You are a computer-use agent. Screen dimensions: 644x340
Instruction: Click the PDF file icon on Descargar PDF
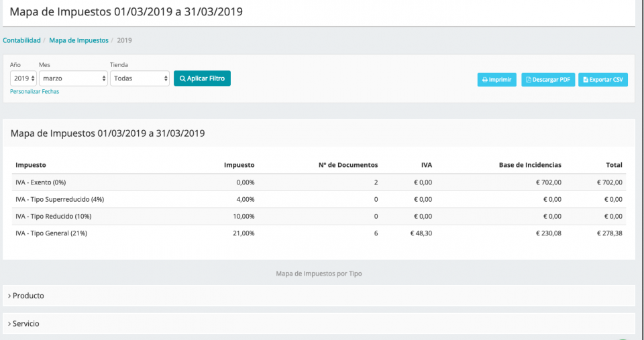529,80
